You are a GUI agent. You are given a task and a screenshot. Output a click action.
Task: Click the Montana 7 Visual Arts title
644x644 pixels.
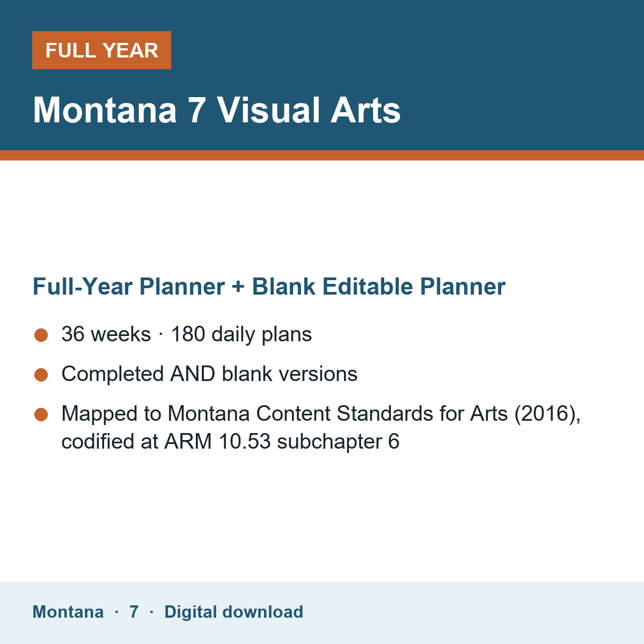(217, 110)
